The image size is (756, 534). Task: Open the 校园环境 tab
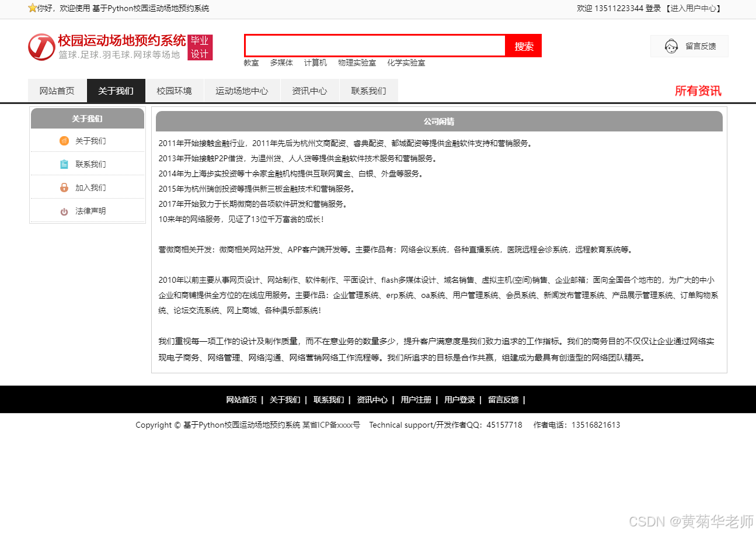point(175,91)
